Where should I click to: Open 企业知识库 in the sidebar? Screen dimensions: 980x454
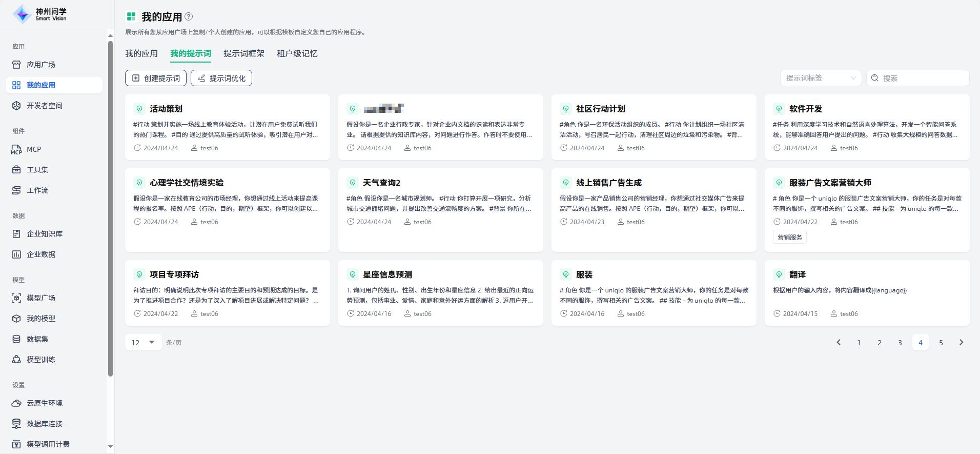(x=45, y=234)
